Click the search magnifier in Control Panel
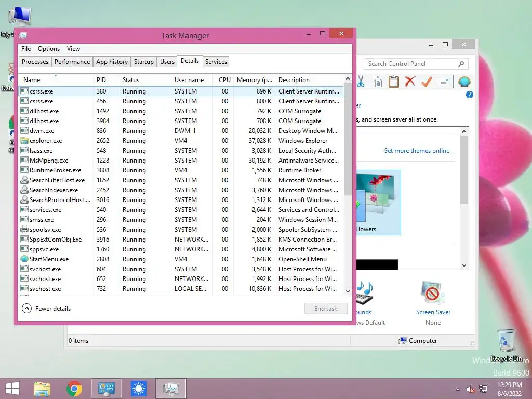This screenshot has height=399, width=532. (461, 64)
